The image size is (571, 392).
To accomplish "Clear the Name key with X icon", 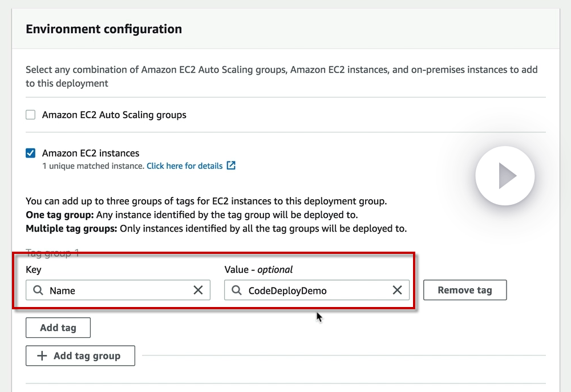I will tap(198, 290).
